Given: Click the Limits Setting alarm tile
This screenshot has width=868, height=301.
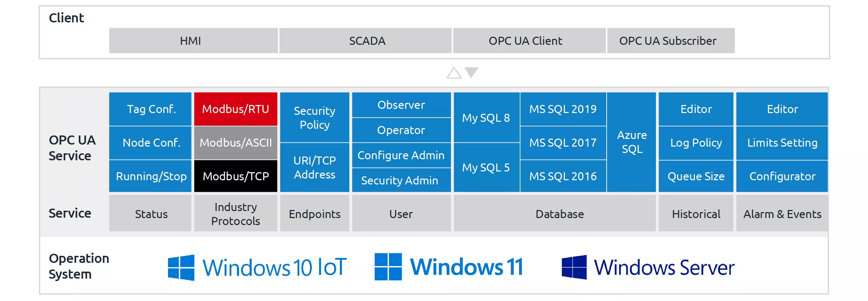Looking at the screenshot, I should [782, 143].
